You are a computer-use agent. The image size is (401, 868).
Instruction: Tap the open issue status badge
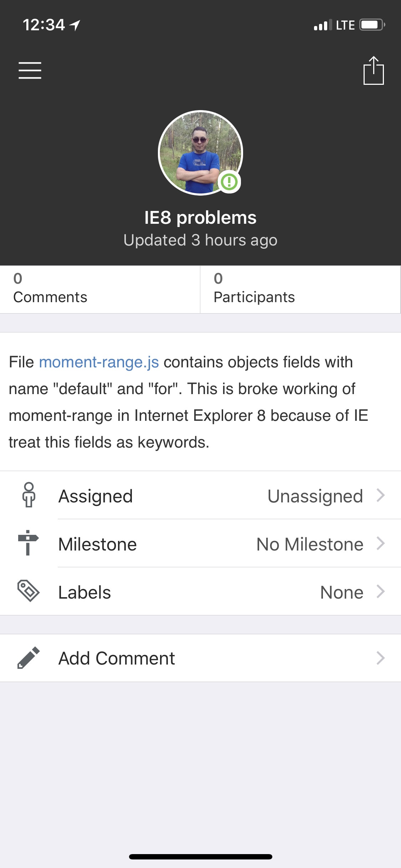tap(229, 182)
